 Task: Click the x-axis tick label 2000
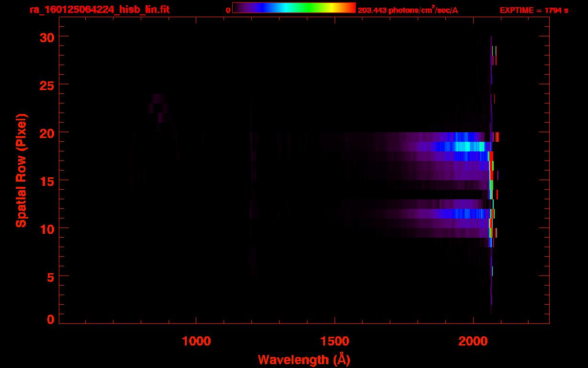[x=473, y=341]
